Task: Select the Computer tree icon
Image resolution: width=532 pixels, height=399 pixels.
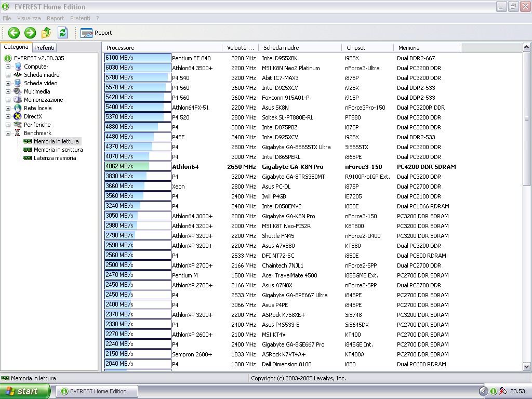Action: (18, 66)
